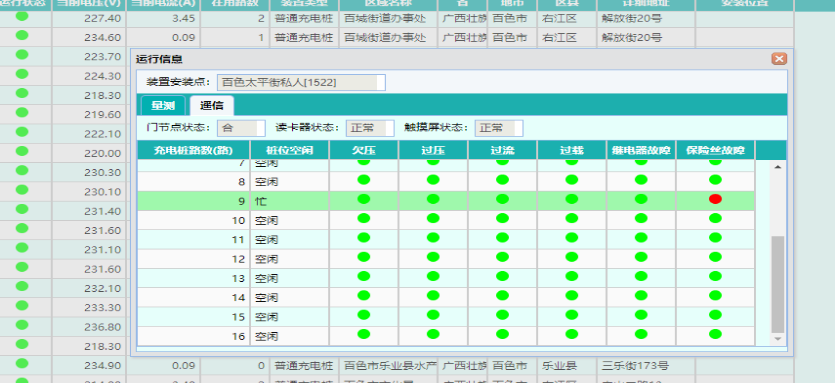This screenshot has height=383, width=835.
Task: Click the 欠压 green indicator in row 12
Action: click(364, 256)
